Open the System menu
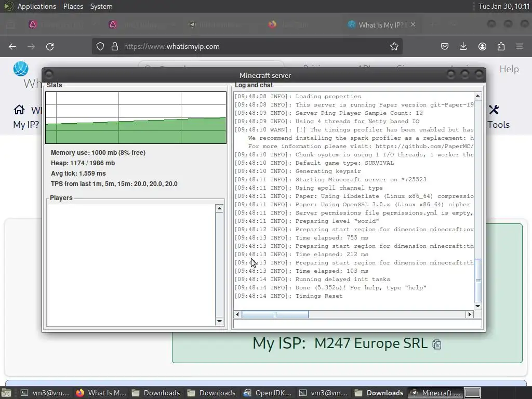This screenshot has width=532, height=399. click(101, 6)
